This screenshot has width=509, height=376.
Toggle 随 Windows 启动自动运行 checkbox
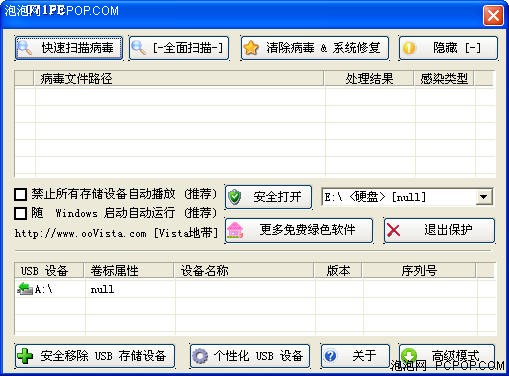click(20, 213)
